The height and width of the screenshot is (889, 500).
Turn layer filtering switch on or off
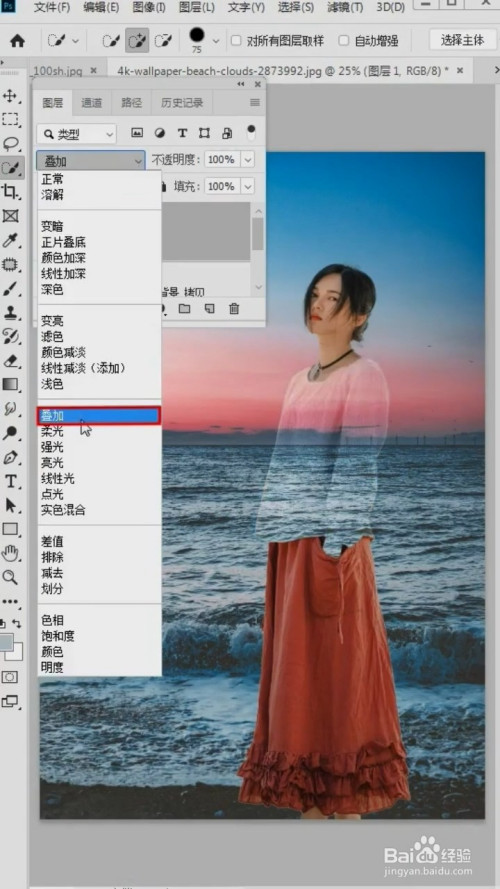click(251, 133)
